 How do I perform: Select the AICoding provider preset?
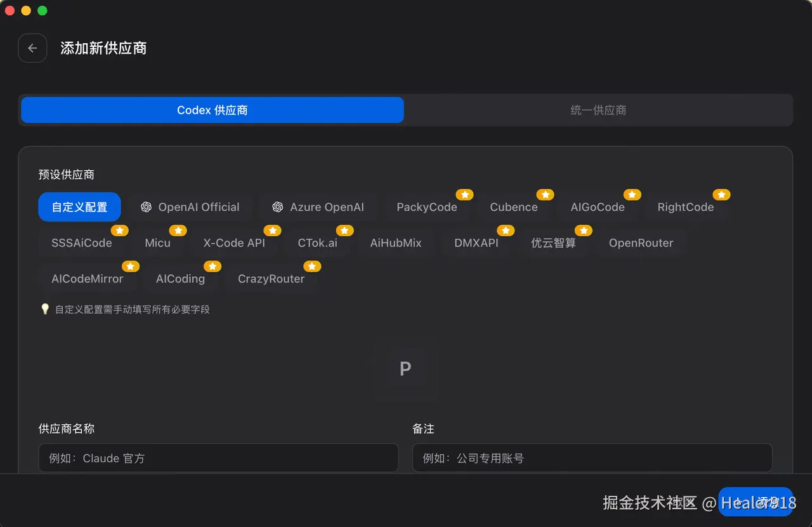pyautogui.click(x=180, y=279)
